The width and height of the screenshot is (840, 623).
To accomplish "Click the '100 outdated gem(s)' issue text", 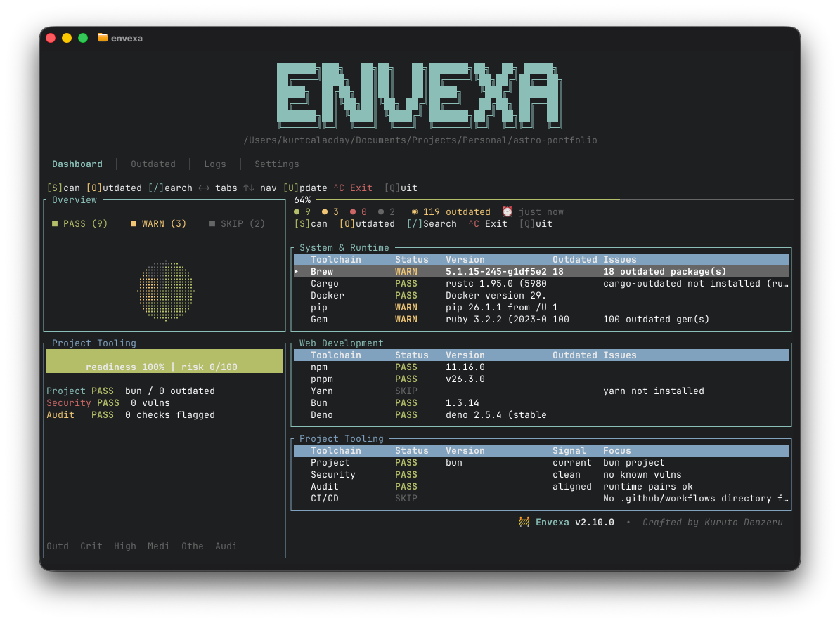I will 657,320.
